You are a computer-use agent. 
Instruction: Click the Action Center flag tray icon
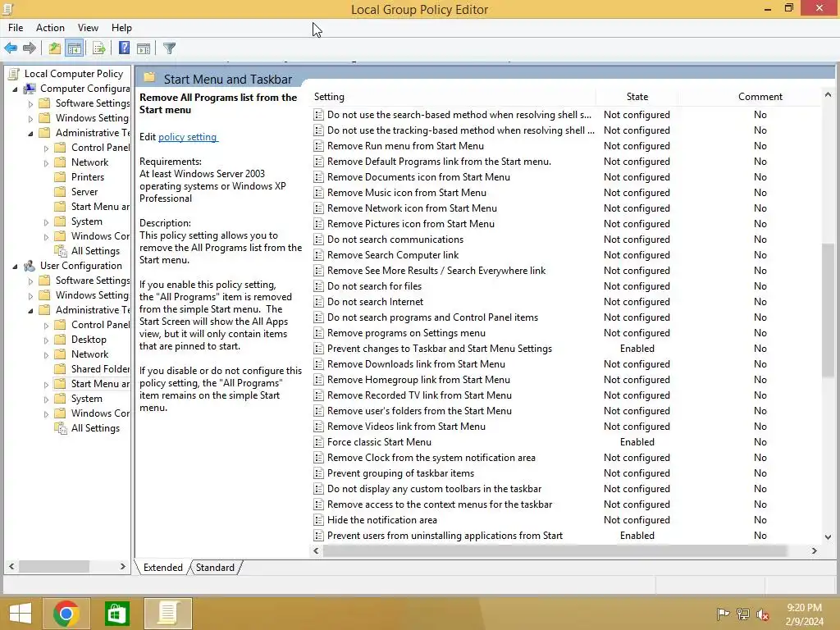(723, 614)
